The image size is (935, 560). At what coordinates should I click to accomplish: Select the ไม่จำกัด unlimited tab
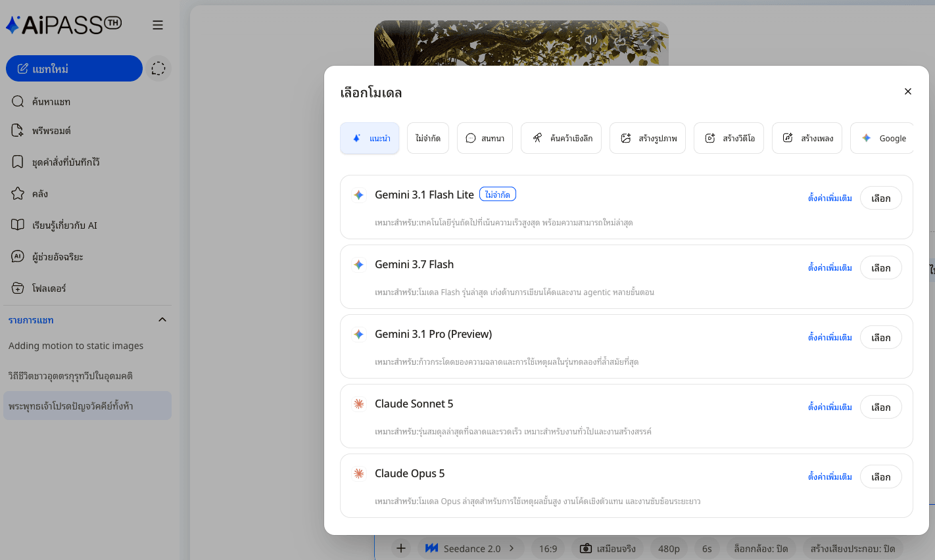tap(428, 138)
